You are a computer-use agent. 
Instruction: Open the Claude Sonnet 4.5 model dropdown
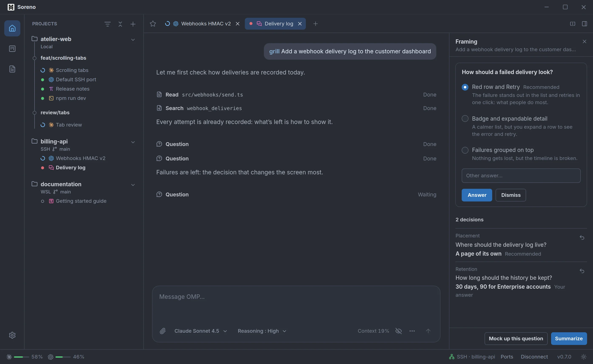click(x=201, y=331)
